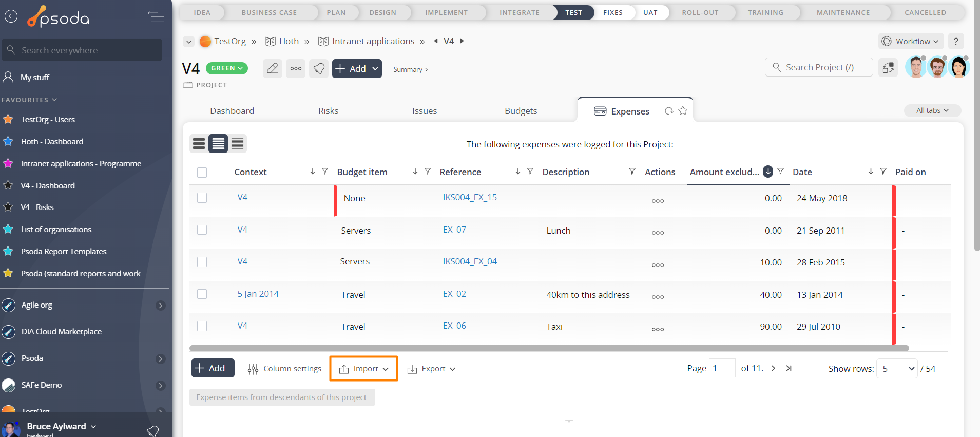980x437 pixels.
Task: Collapse the sidebar with the menu icon
Action: [x=156, y=16]
